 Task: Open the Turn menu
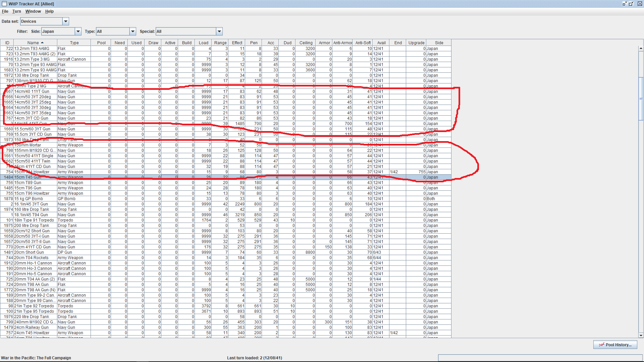[x=17, y=11]
